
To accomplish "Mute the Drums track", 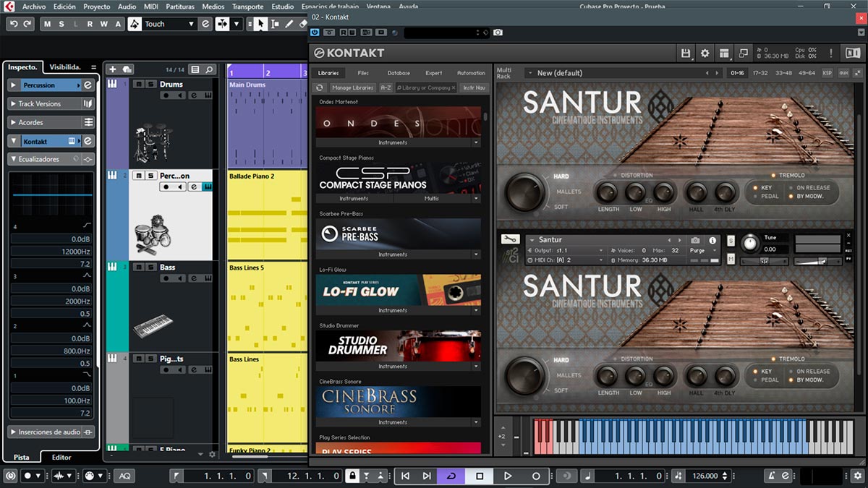I will click(x=138, y=84).
